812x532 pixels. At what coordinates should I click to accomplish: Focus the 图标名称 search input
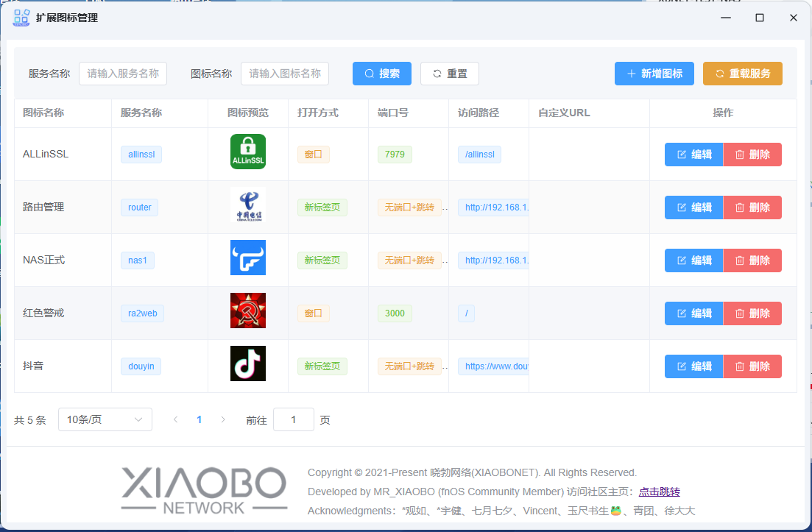[285, 74]
